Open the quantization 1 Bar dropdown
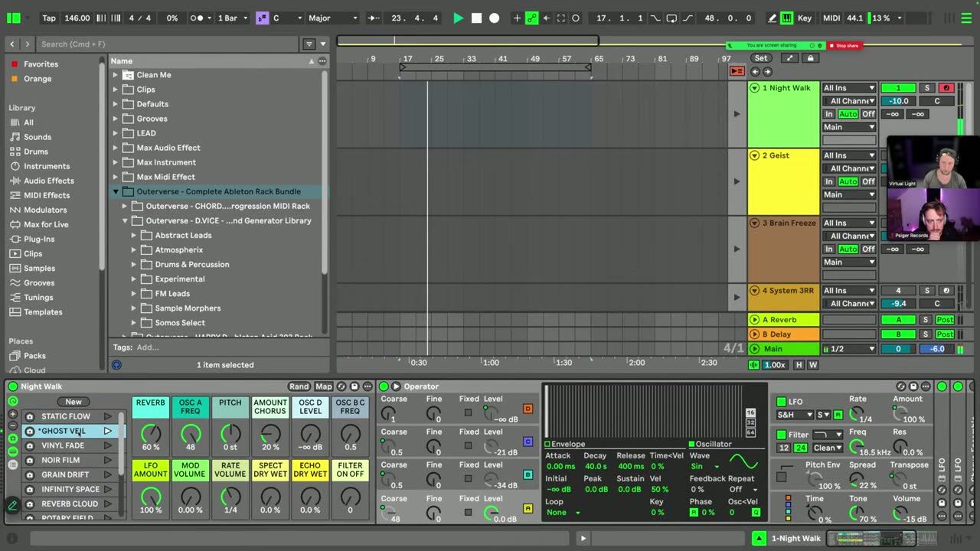980x551 pixels. [231, 18]
